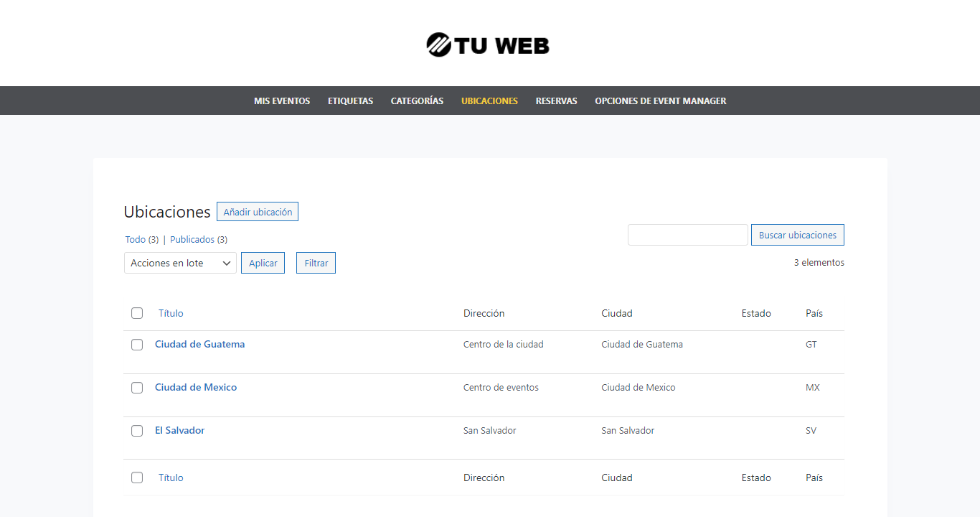980x517 pixels.
Task: Click inside the search input field
Action: [x=687, y=235]
